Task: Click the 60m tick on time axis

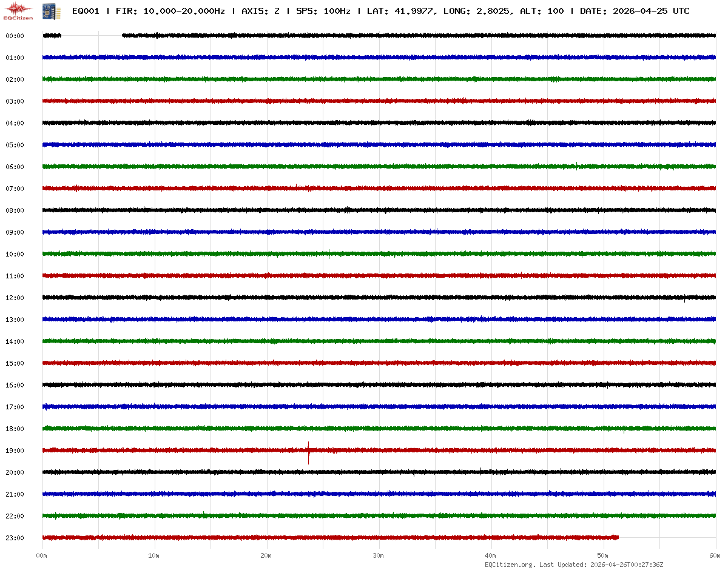Action: coord(715,555)
